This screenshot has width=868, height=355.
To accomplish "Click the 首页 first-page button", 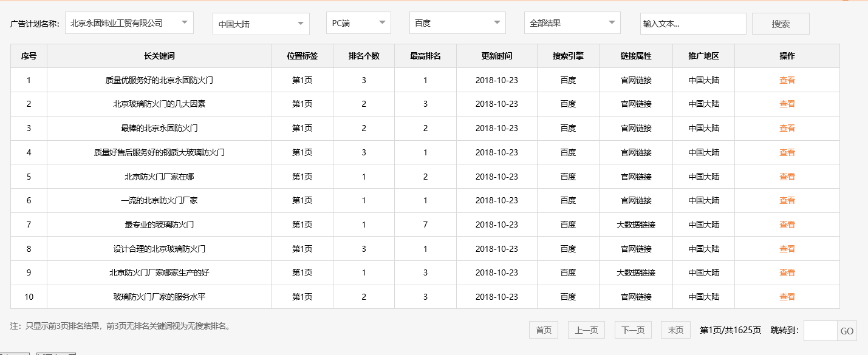I will coord(543,330).
